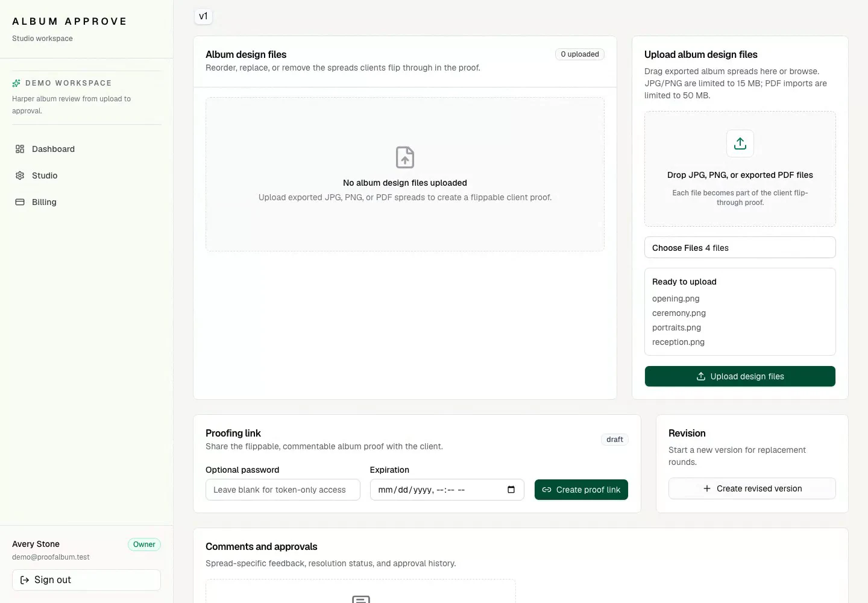Click the Billing card icon
Screen dimensions: 868x603
coord(20,202)
